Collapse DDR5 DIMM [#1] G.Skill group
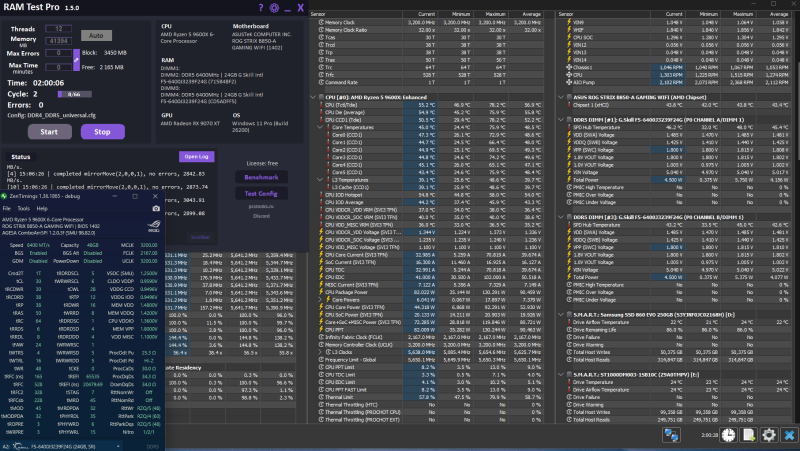This screenshot has height=451, width=800. pos(561,120)
